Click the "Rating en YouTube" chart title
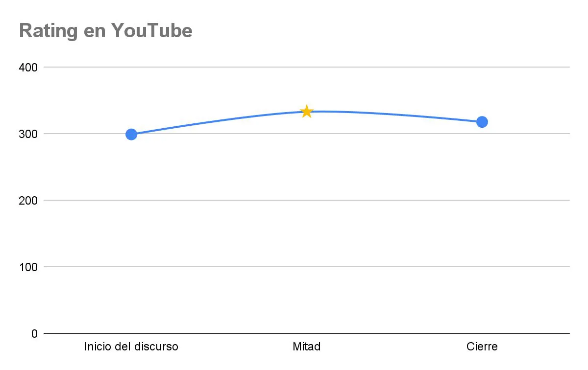This screenshot has width=588, height=370. click(105, 31)
